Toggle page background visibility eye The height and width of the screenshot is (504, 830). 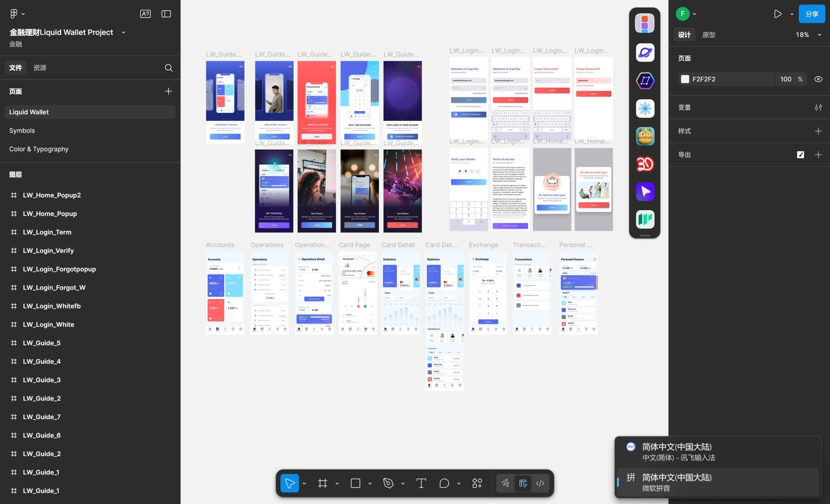coord(818,79)
